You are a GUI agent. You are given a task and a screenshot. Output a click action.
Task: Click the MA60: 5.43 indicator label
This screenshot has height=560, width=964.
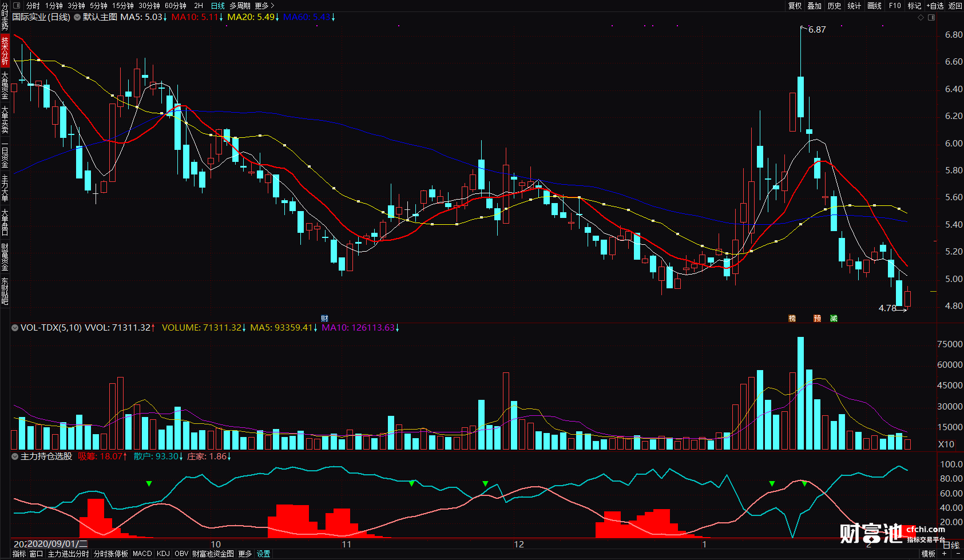pos(310,17)
